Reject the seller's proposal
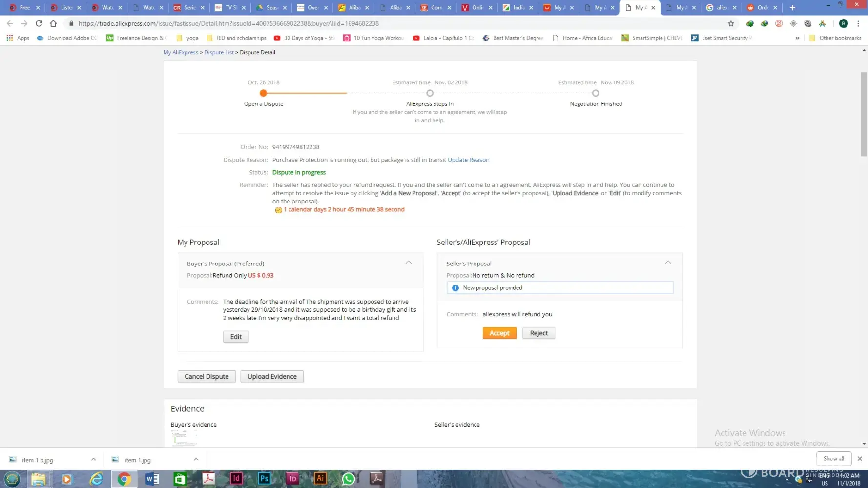This screenshot has width=868, height=488. coord(539,333)
